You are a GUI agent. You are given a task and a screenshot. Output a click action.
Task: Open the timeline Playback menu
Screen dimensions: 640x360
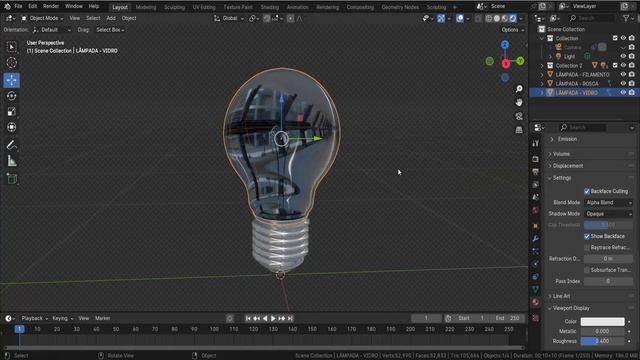(x=35, y=318)
